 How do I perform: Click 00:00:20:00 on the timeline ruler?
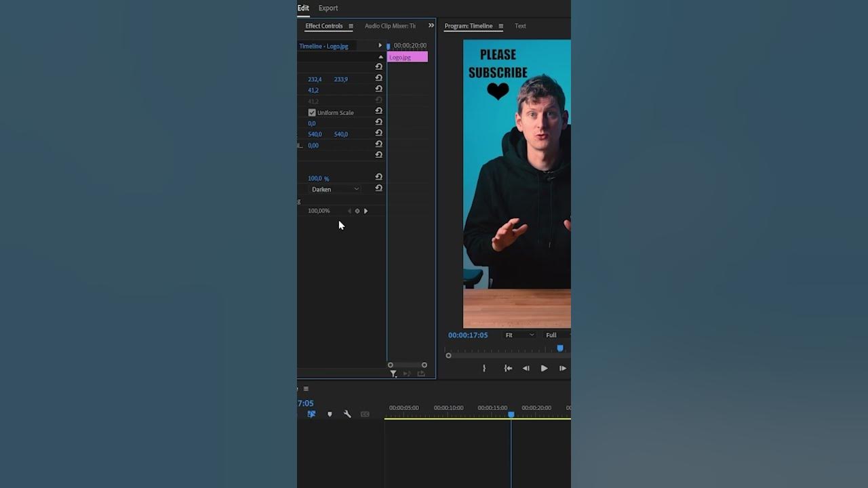click(x=536, y=408)
